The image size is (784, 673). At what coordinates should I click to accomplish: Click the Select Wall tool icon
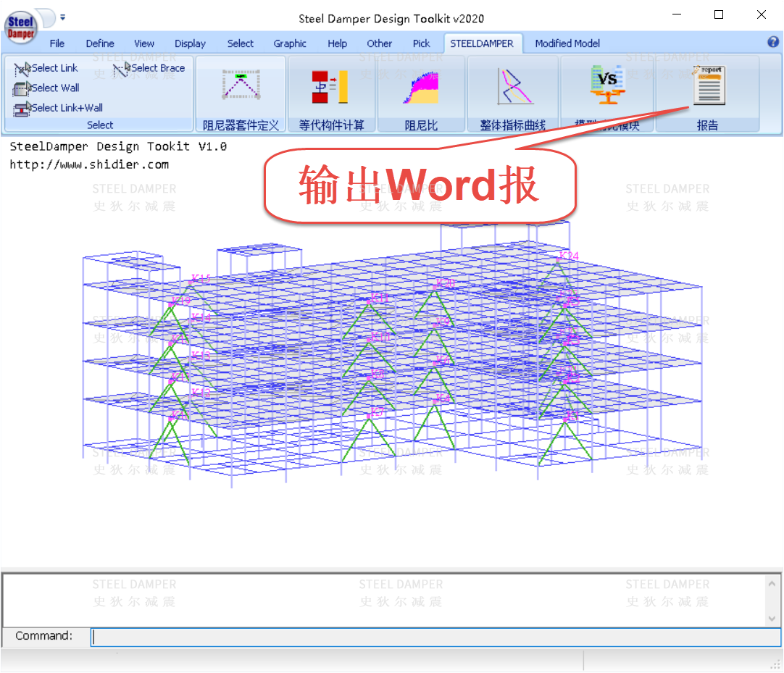(x=22, y=88)
